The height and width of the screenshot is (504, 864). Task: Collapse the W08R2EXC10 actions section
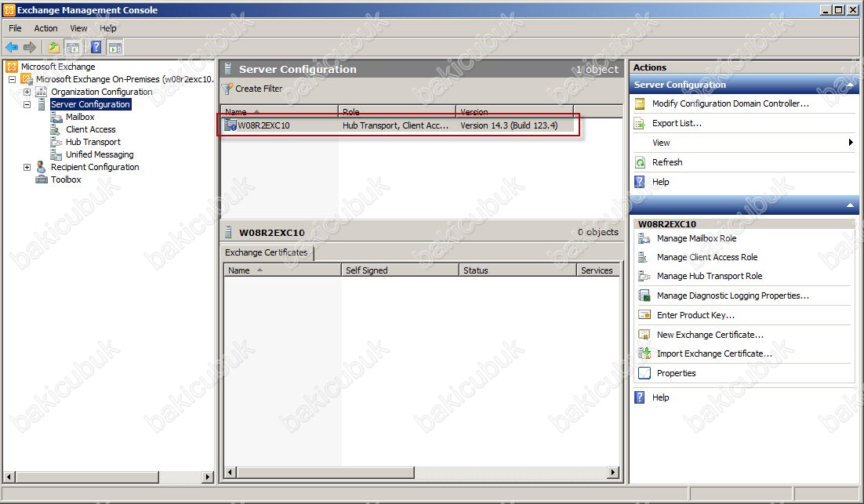tap(850, 205)
